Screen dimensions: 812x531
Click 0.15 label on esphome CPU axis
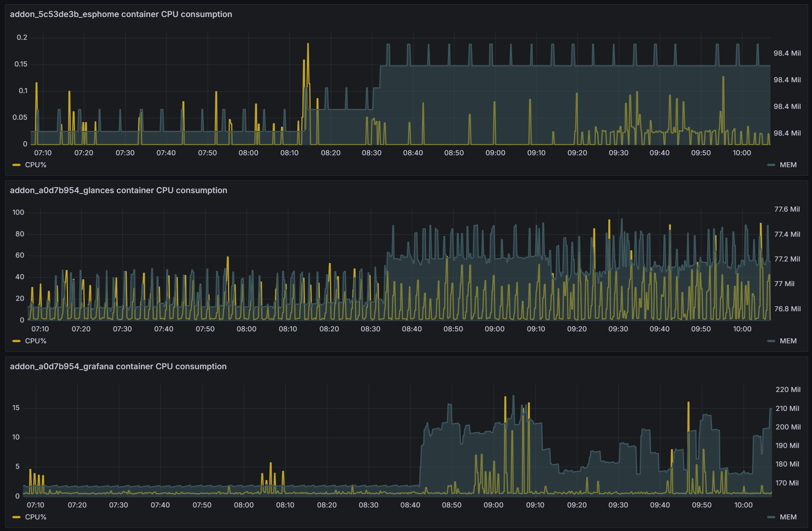(21, 64)
